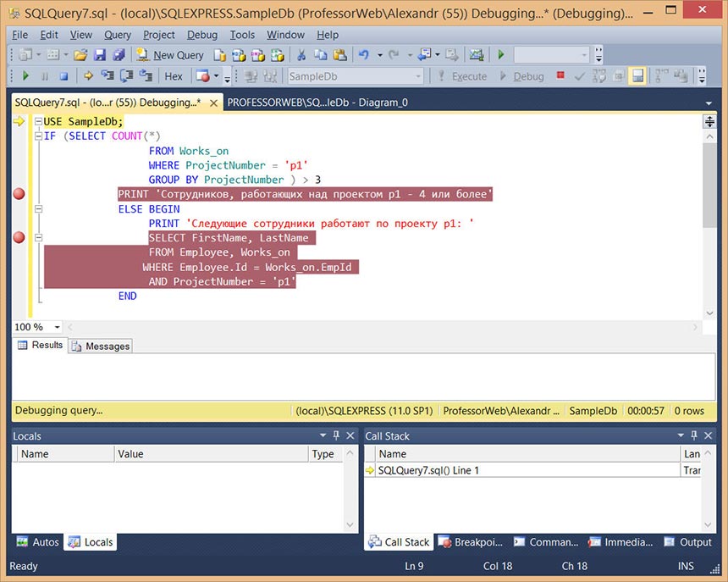Stop debugging with the blue square
The height and width of the screenshot is (582, 728).
coord(64,76)
